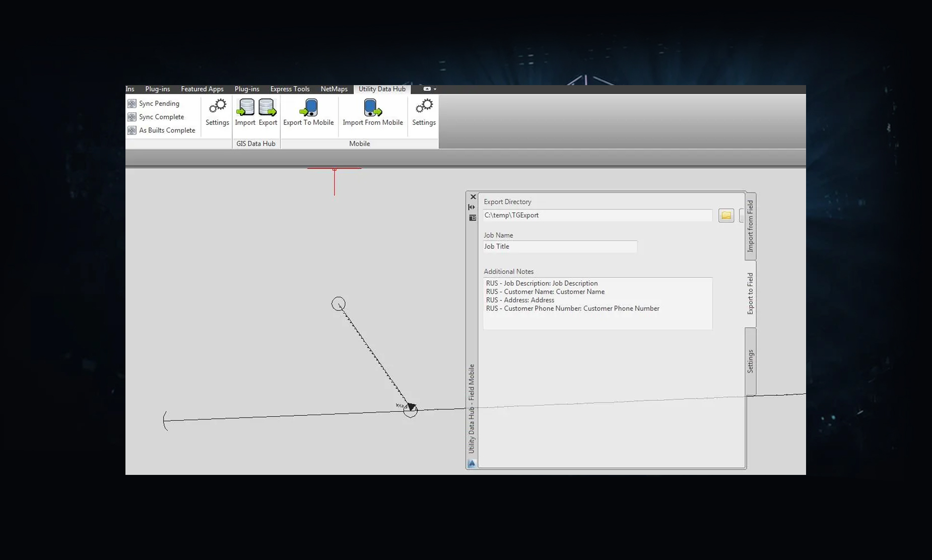Expand the ribbon display options dropdown arrow
Screen dimensions: 932x560
pyautogui.click(x=435, y=89)
